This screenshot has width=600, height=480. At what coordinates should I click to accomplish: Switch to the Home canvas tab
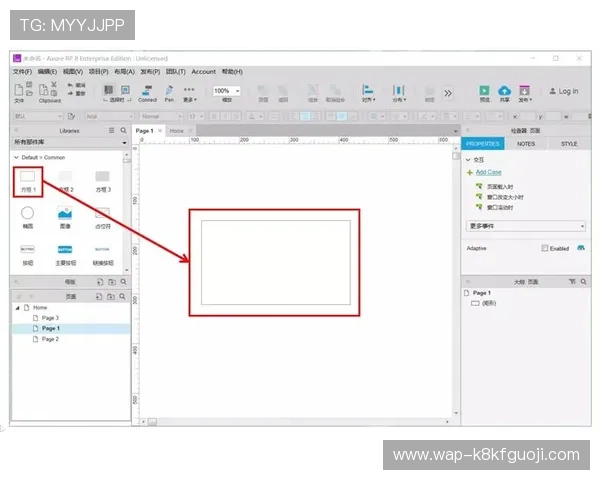tap(176, 131)
